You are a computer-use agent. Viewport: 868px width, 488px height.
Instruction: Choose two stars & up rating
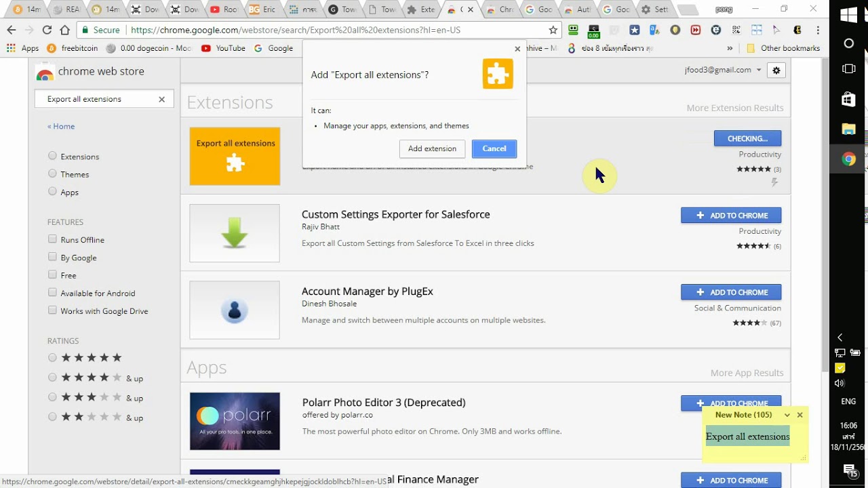coord(52,417)
